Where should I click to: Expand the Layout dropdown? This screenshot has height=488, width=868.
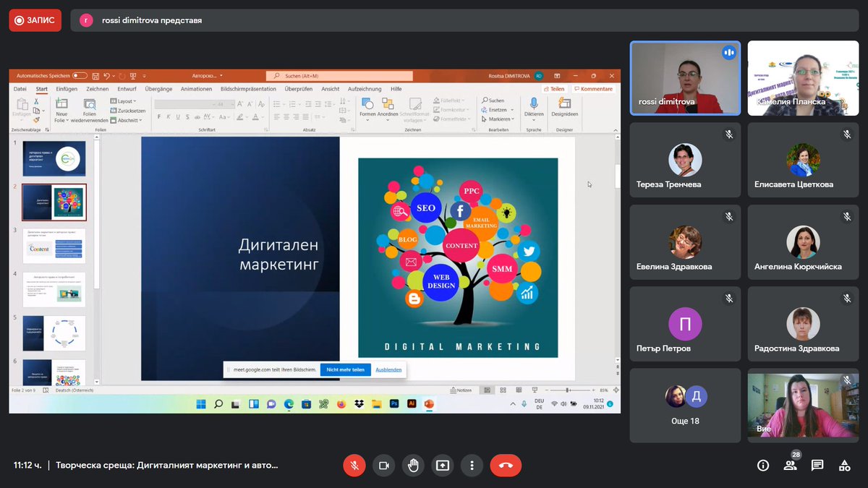124,101
